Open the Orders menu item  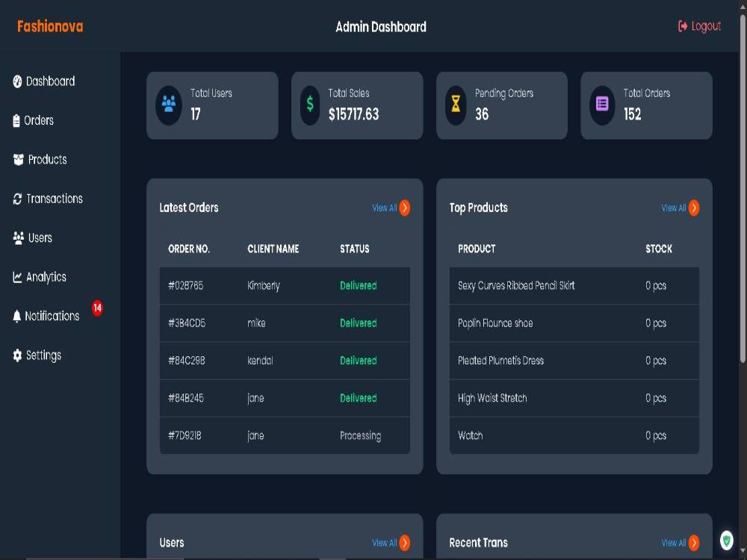click(34, 120)
